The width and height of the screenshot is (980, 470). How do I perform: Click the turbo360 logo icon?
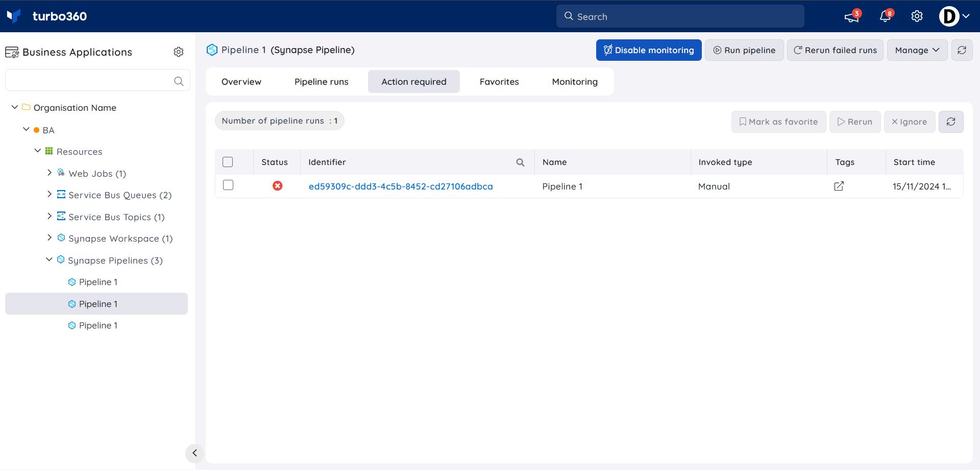pos(14,16)
